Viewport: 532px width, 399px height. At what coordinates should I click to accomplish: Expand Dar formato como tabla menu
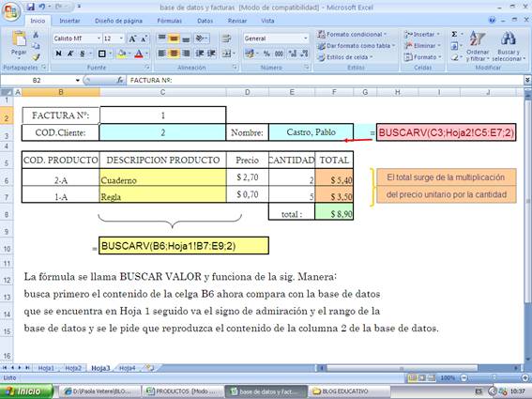[356, 45]
